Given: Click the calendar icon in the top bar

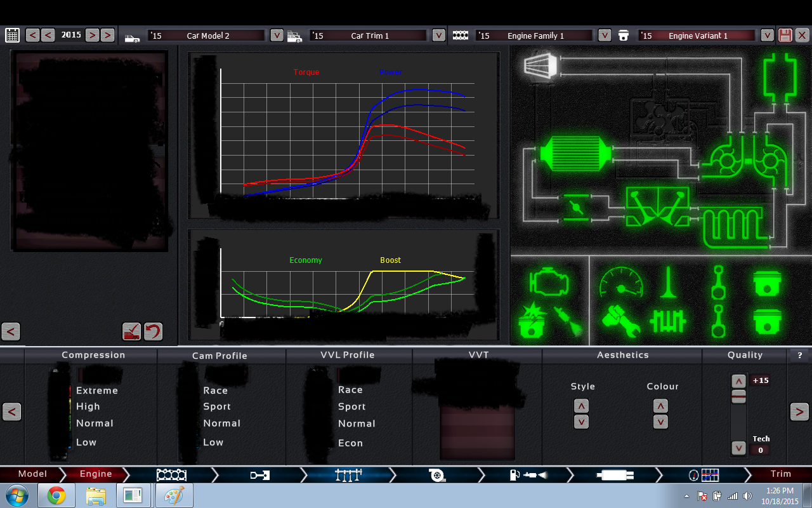Looking at the screenshot, I should click(12, 35).
